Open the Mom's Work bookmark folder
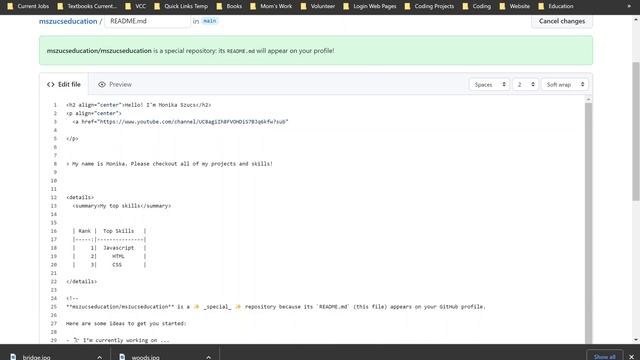 tap(271, 6)
